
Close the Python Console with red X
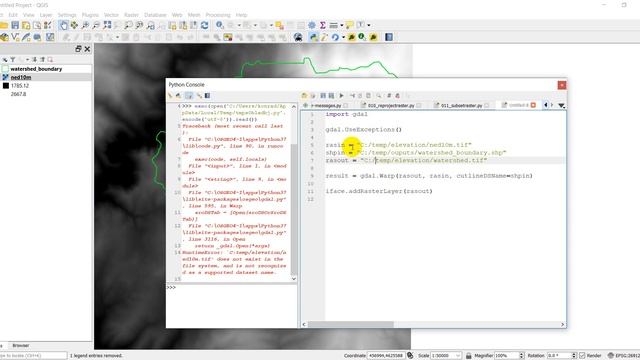pyautogui.click(x=562, y=85)
